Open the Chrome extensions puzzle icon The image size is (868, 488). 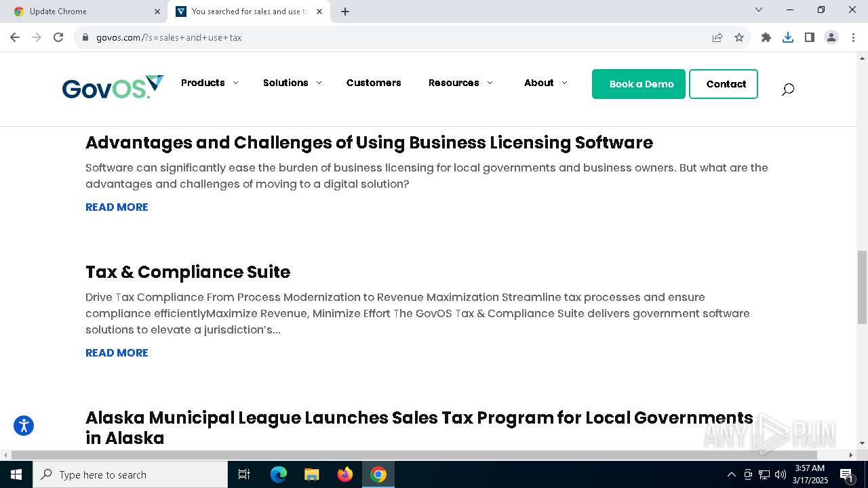[766, 37]
